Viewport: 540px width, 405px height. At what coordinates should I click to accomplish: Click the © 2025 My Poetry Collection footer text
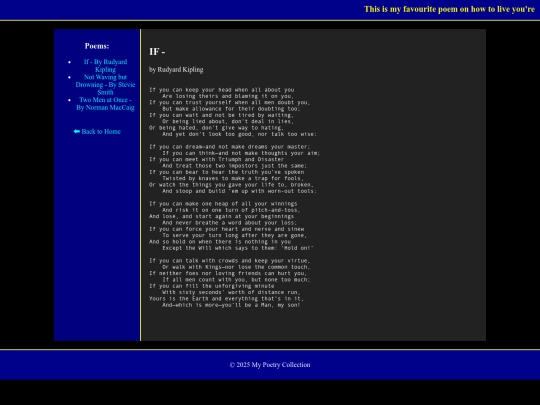270,365
